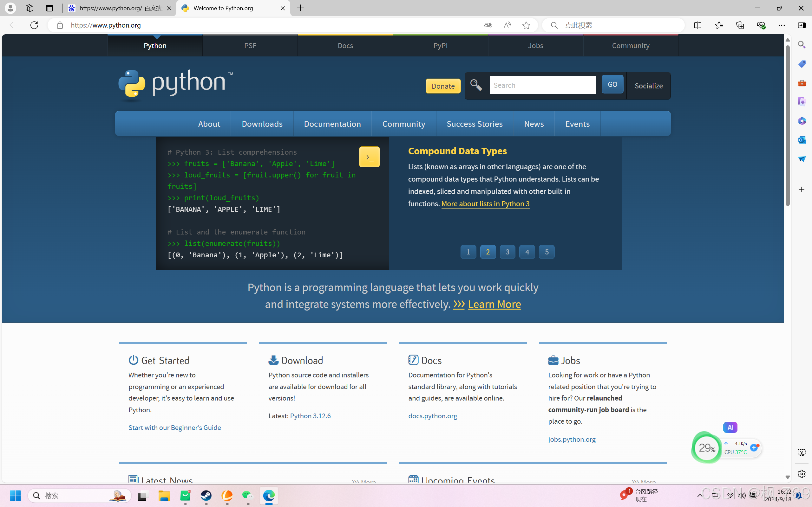
Task: Add this page to favorites
Action: click(526, 25)
